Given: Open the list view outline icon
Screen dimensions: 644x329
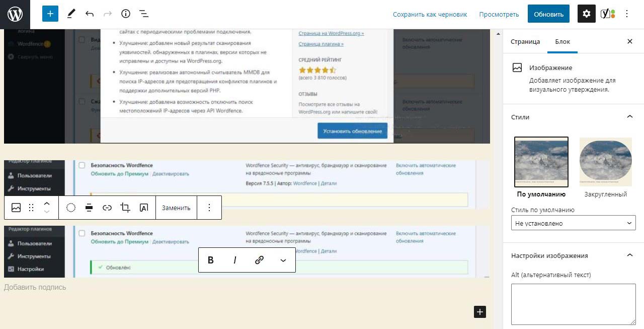Looking at the screenshot, I should [x=143, y=14].
